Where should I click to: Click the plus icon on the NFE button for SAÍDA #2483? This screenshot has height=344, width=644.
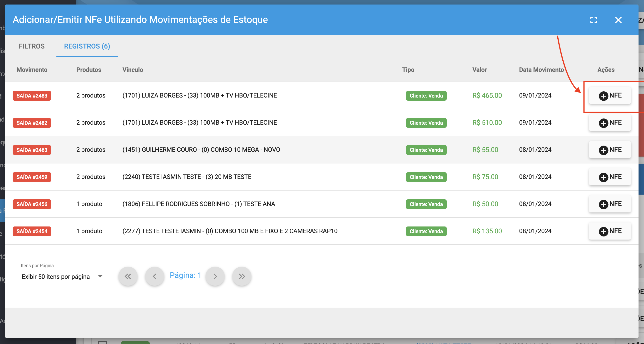[604, 96]
